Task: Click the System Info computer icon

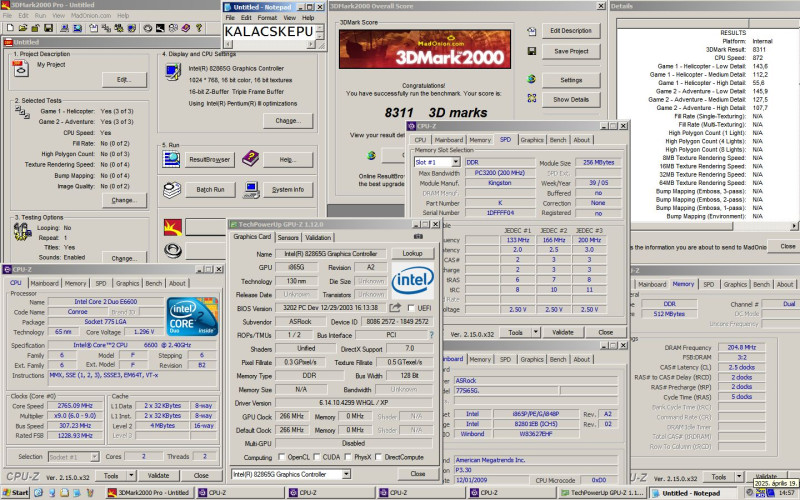Action: pyautogui.click(x=251, y=189)
